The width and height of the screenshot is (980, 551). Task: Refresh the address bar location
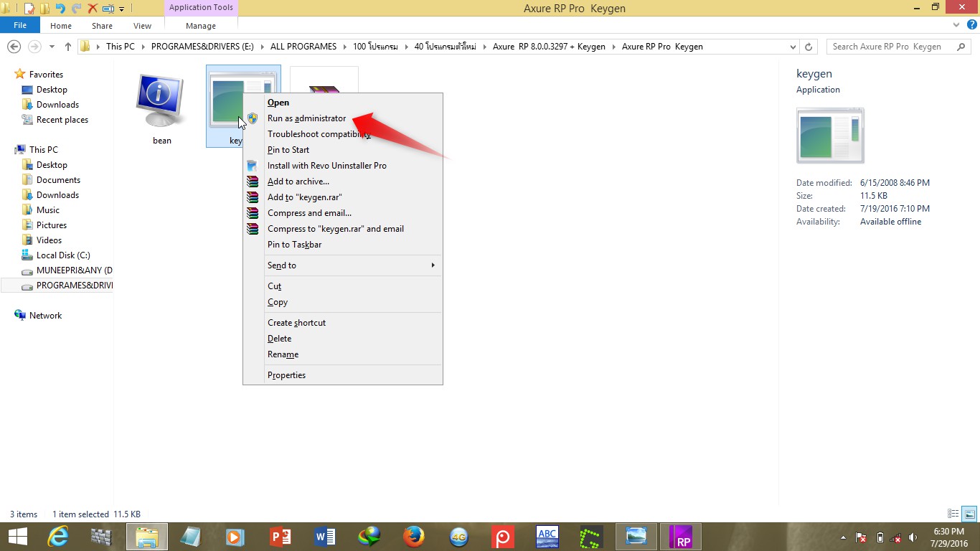pyautogui.click(x=809, y=47)
